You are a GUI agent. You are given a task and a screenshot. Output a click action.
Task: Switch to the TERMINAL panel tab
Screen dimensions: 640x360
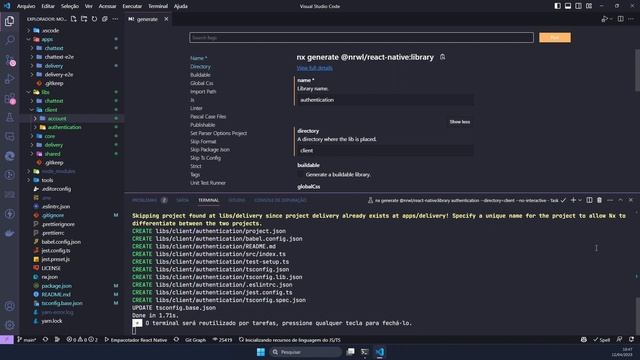pyautogui.click(x=209, y=200)
